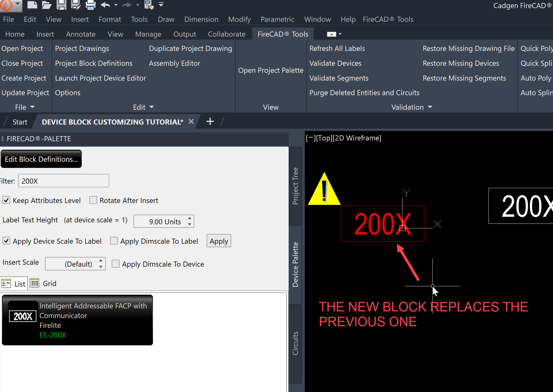Click Purge Deleted Entities and Circuits
Image resolution: width=553 pixels, height=392 pixels.
[364, 93]
